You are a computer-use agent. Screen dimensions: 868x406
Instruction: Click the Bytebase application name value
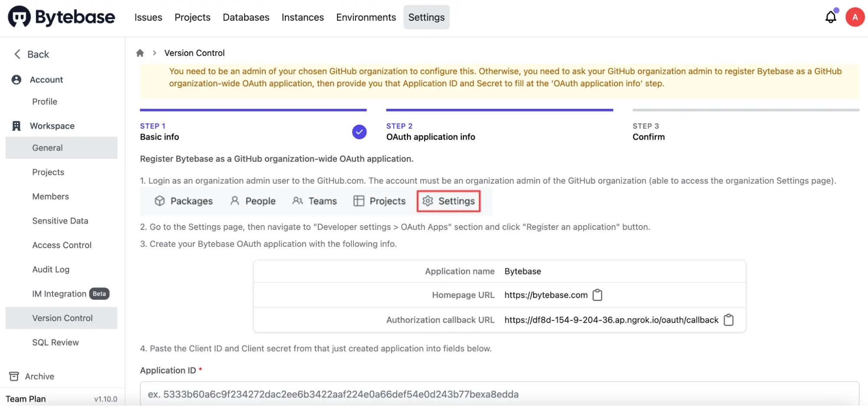tap(522, 271)
